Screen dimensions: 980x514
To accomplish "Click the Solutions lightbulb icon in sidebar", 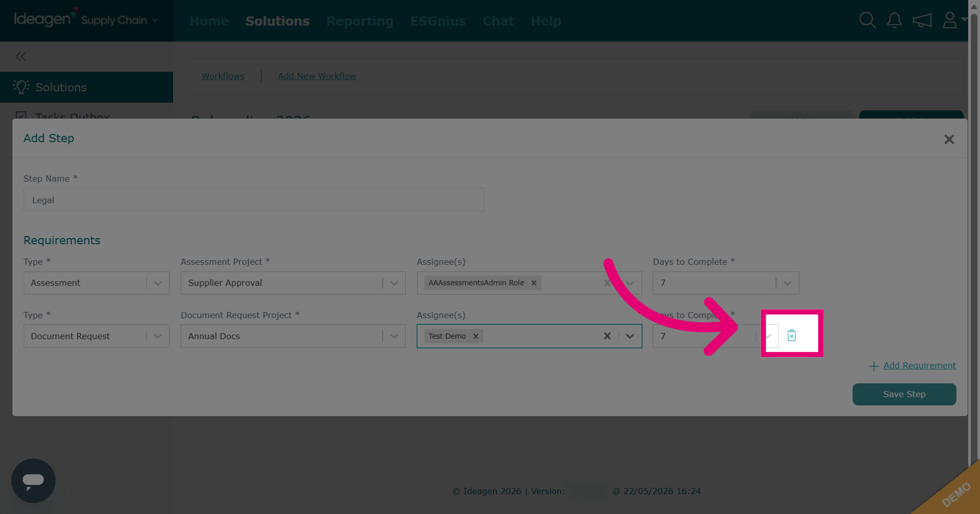I will tap(21, 87).
